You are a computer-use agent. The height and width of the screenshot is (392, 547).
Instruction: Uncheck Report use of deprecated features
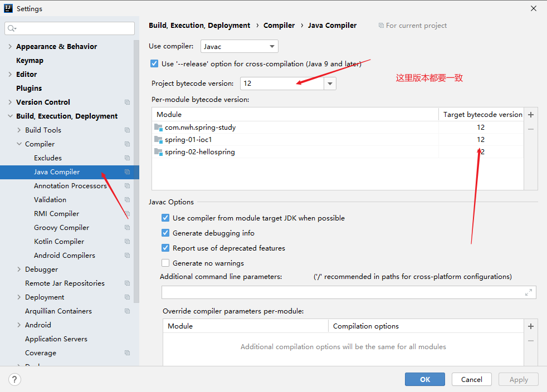pos(165,248)
